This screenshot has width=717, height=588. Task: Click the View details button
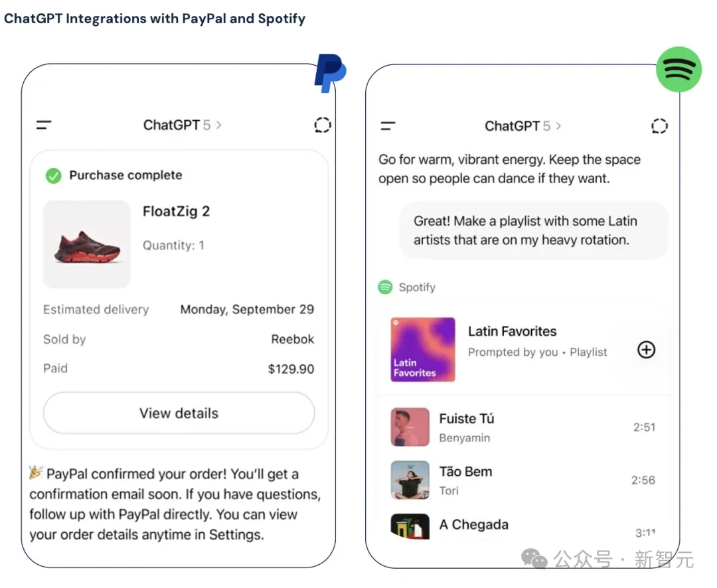179,413
